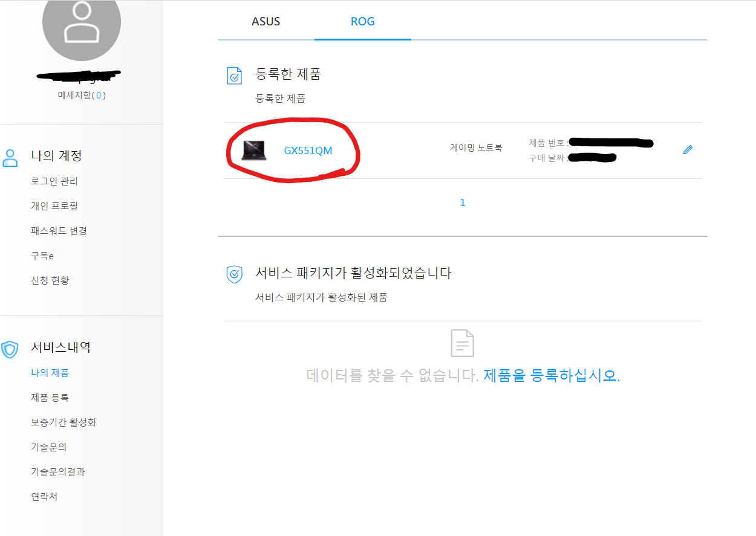Click the GX551QM laptop thumbnail

point(253,150)
